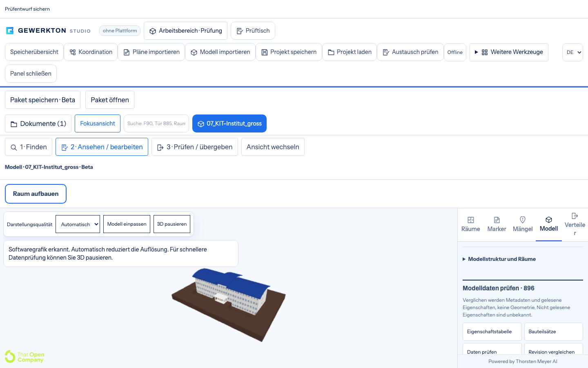Image resolution: width=588 pixels, height=368 pixels.
Task: Click Modell einpassen
Action: (127, 224)
